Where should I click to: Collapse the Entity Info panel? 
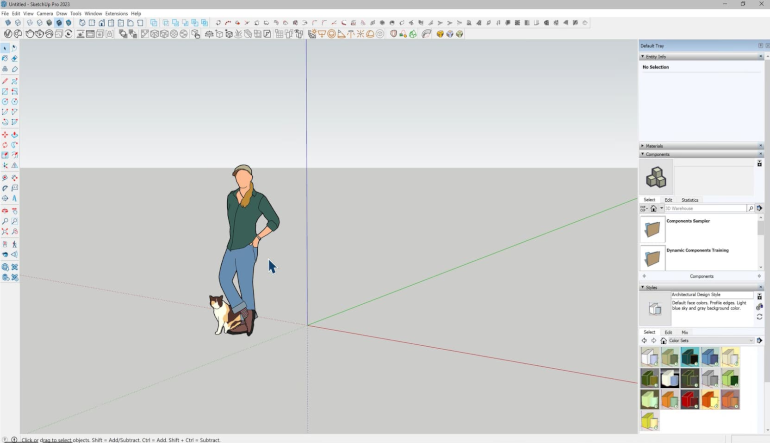pyautogui.click(x=643, y=56)
